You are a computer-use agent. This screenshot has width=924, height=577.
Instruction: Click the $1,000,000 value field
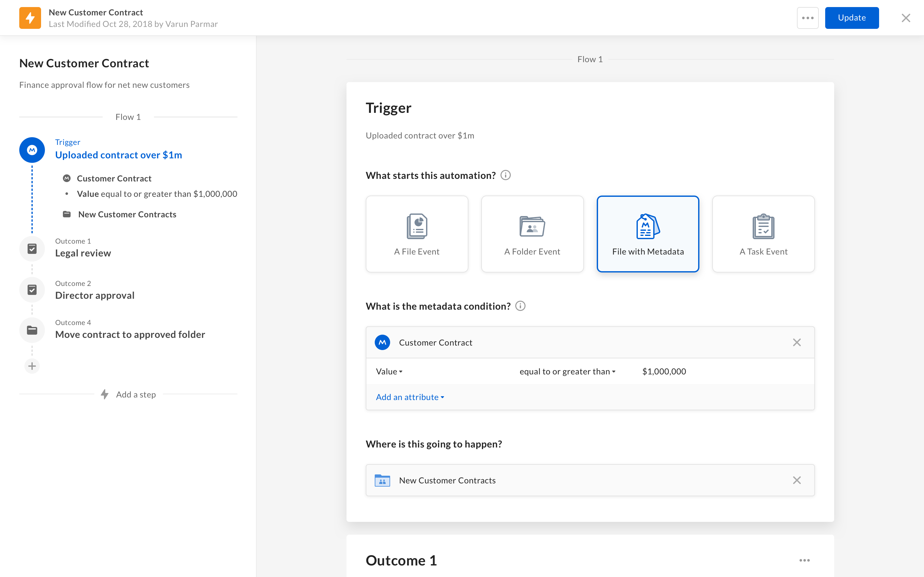tap(664, 371)
